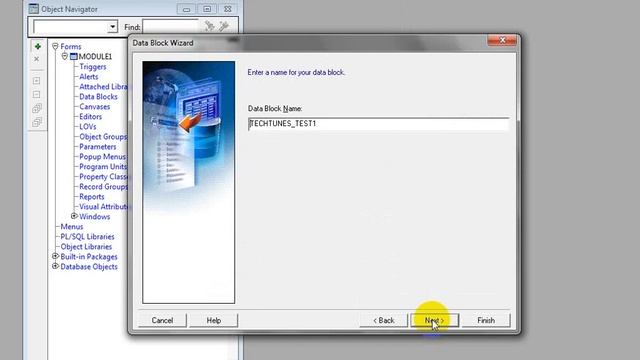
Task: Click the Search Forward icon next to Find
Action: (x=209, y=27)
